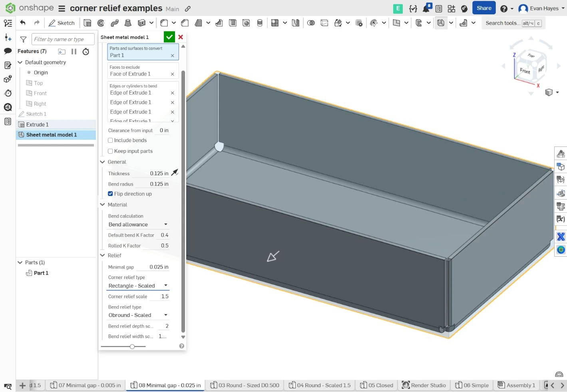
Task: Flip thickness with the arrow icon
Action: [175, 173]
